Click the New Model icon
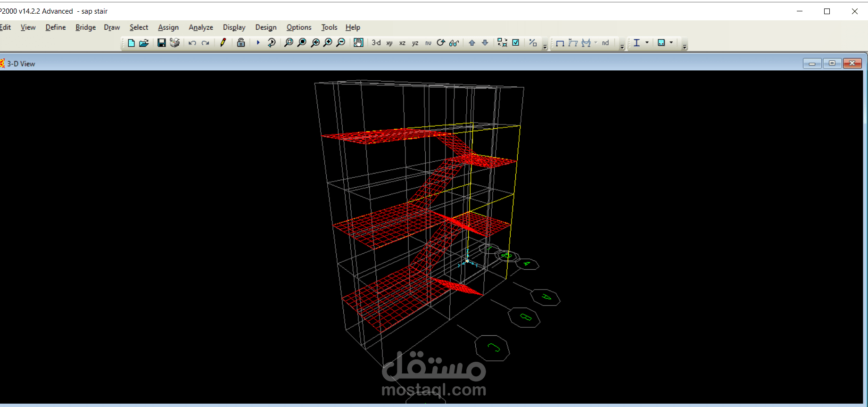This screenshot has height=407, width=868. pos(131,43)
